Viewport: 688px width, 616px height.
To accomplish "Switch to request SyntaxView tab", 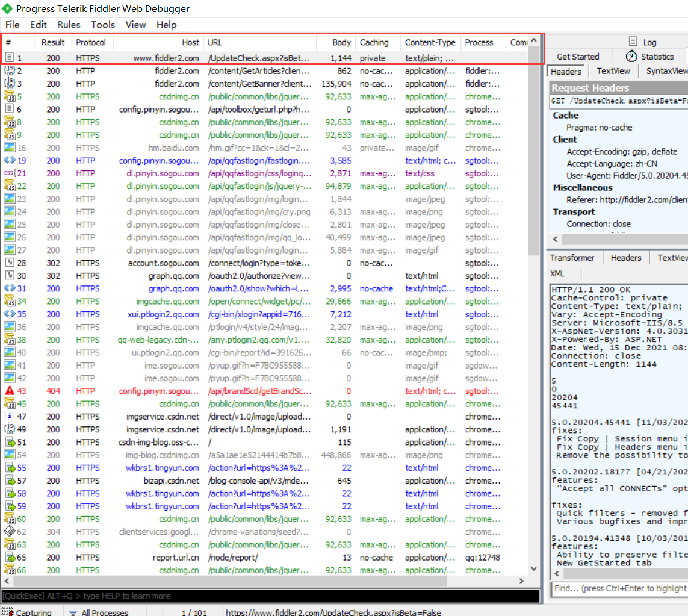I will point(666,71).
